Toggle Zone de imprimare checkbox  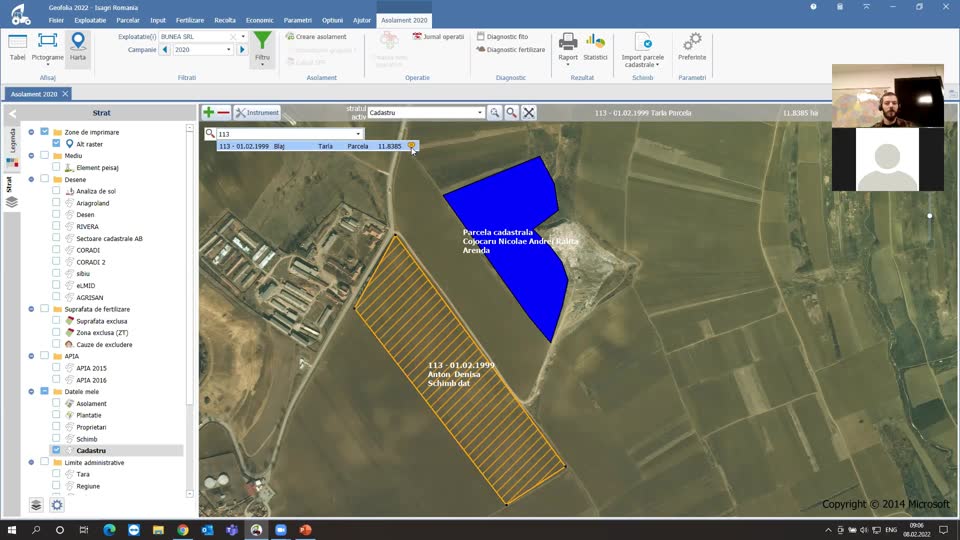click(x=45, y=132)
